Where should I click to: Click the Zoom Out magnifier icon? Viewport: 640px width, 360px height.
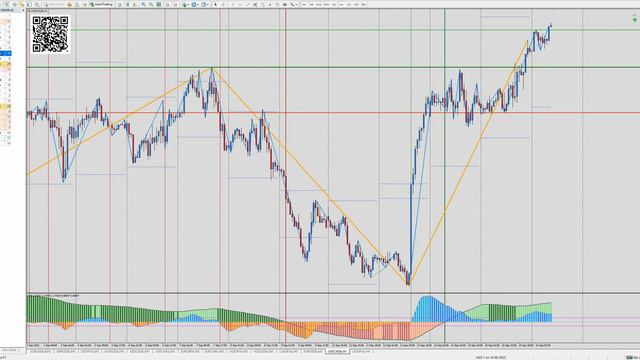coord(151,4)
